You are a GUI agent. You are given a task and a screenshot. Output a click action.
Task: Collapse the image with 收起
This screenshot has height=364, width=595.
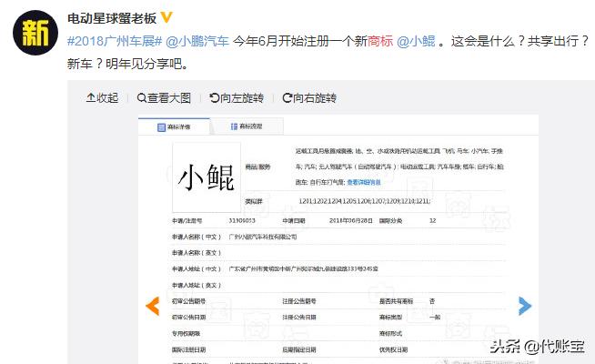coord(103,98)
